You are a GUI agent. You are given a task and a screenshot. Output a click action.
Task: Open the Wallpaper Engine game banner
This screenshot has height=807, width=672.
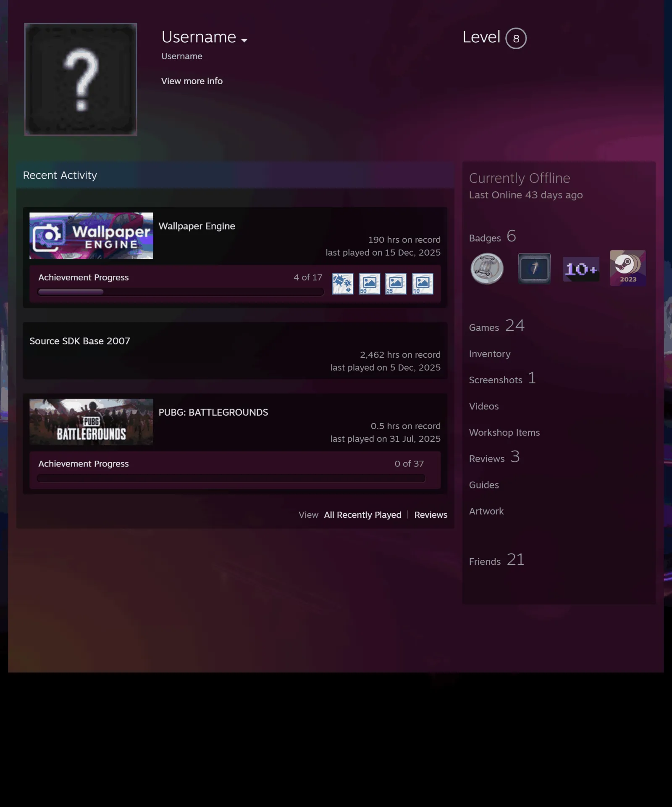[91, 235]
